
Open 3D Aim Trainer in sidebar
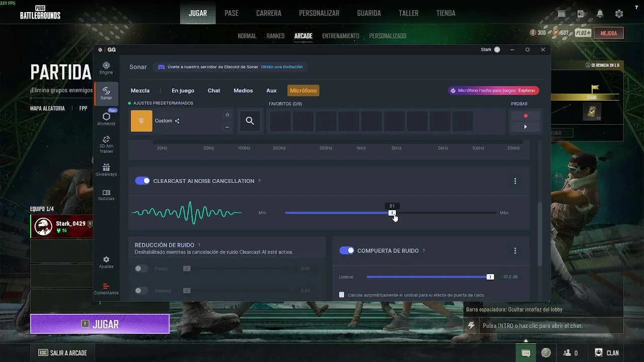pyautogui.click(x=106, y=144)
